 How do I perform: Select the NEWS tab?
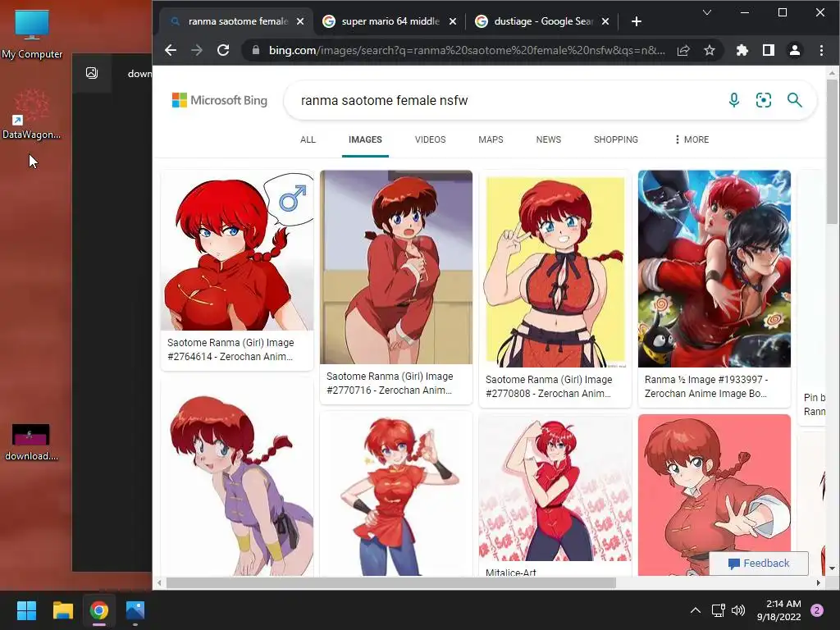(x=549, y=139)
